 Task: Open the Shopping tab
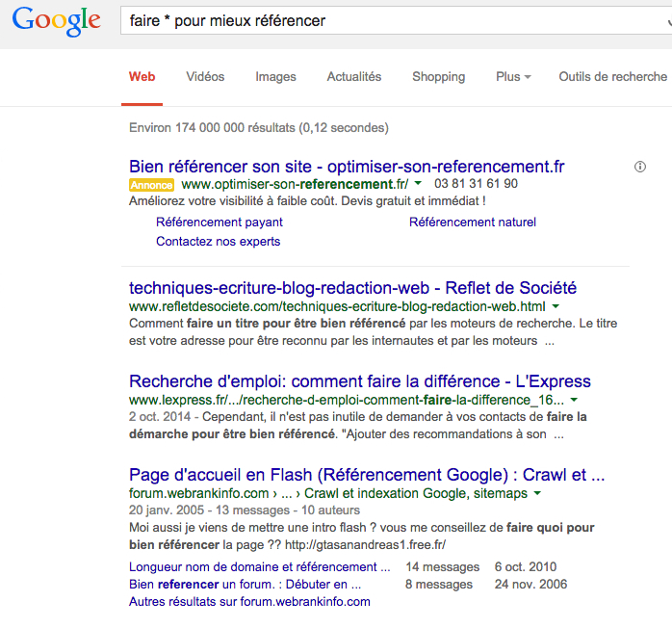click(x=438, y=77)
